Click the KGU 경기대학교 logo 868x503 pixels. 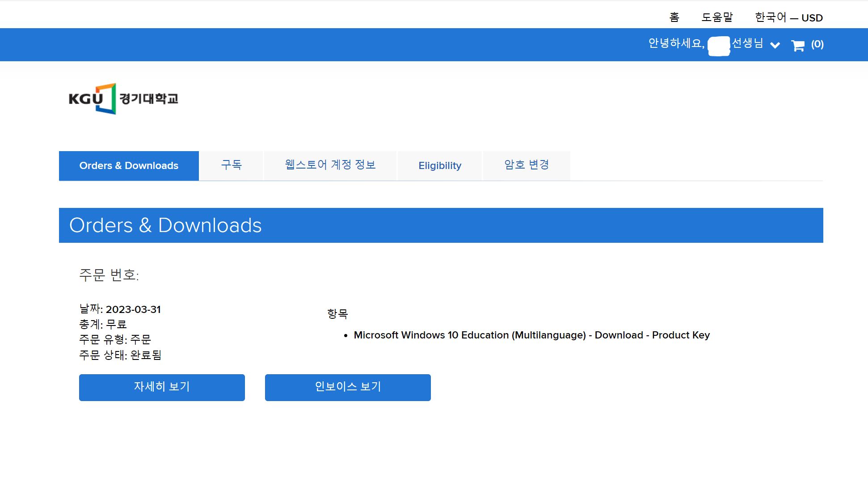(x=123, y=98)
